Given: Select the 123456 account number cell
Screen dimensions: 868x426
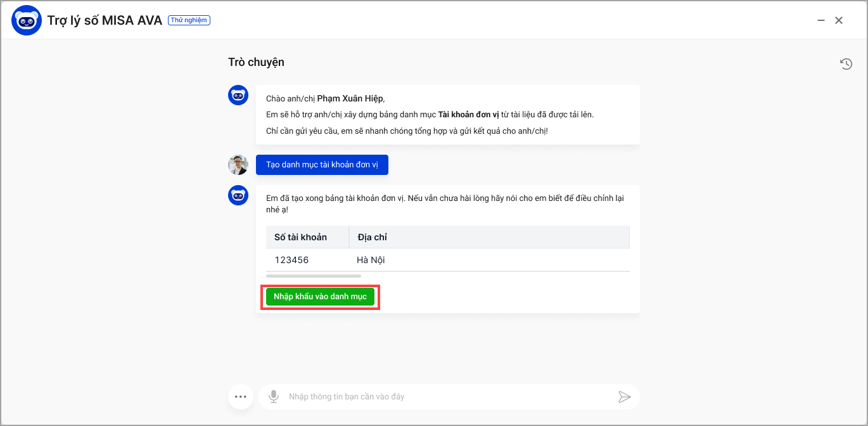Looking at the screenshot, I should point(292,260).
